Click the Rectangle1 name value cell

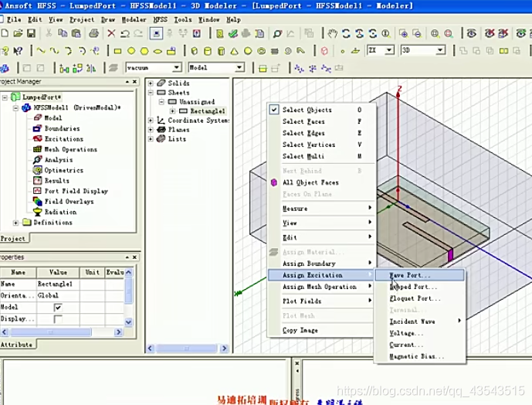pos(58,284)
